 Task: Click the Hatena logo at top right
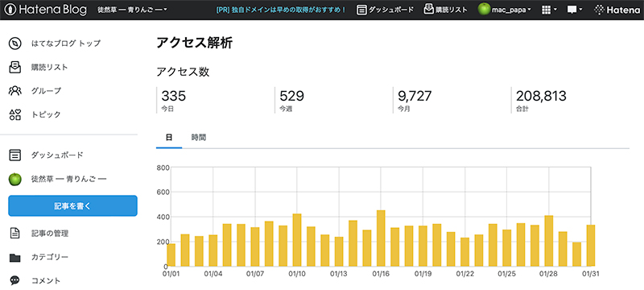(617, 10)
